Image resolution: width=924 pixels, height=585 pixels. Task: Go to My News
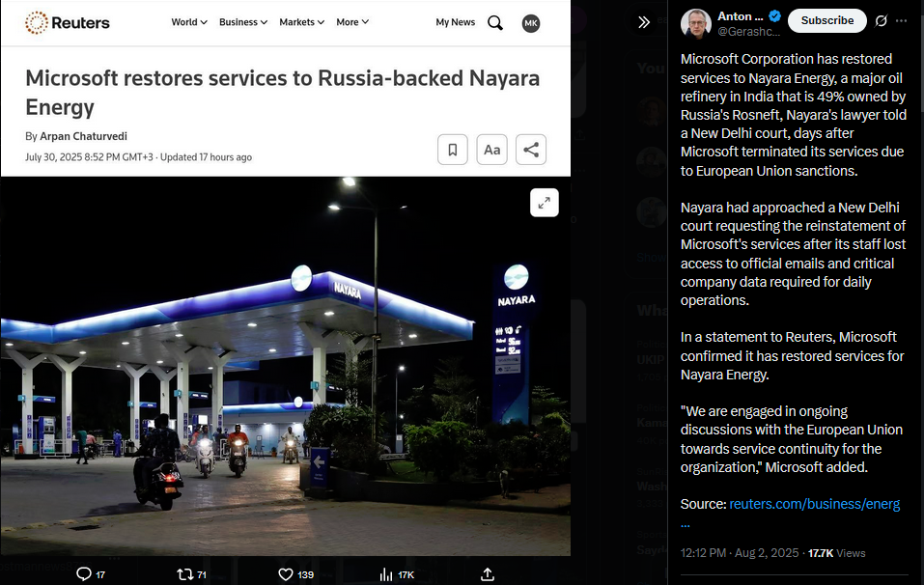pyautogui.click(x=456, y=22)
